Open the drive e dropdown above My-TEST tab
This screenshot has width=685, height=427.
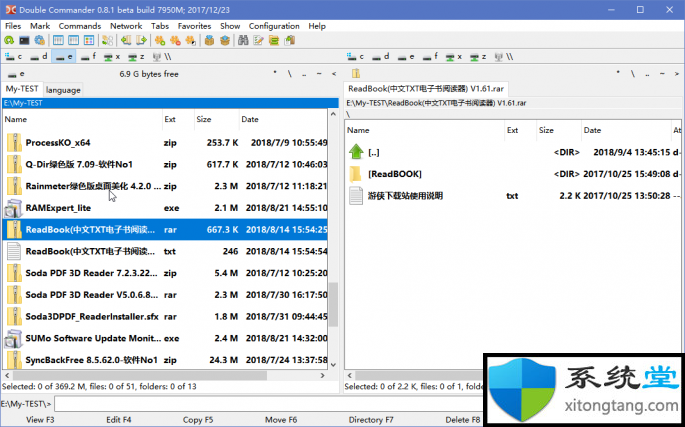(16, 74)
